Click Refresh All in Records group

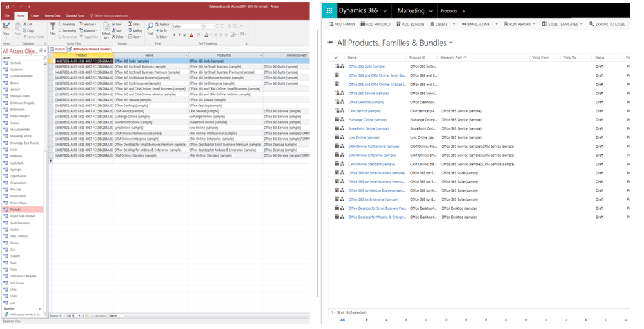[x=106, y=30]
